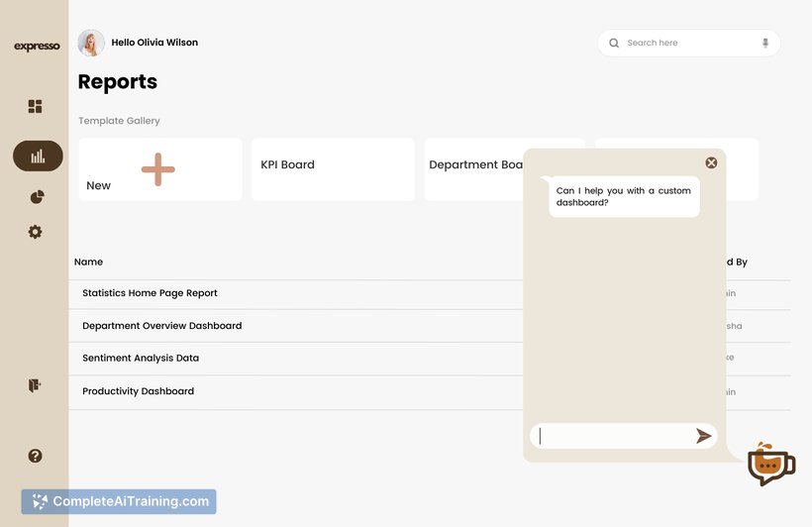Close the chat assistant panel
The width and height of the screenshot is (812, 527).
pos(712,162)
